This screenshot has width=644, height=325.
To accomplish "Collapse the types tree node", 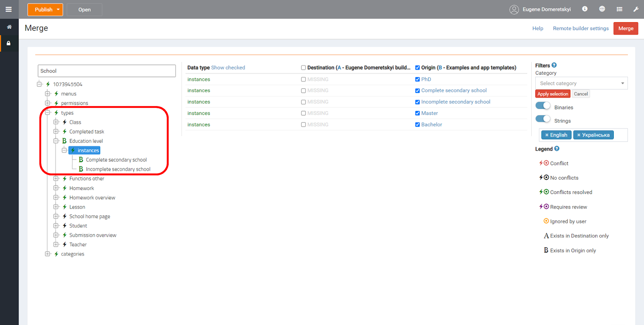I will click(47, 113).
